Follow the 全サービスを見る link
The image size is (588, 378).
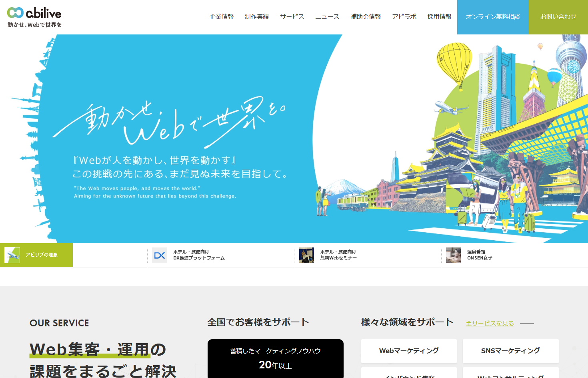click(490, 324)
